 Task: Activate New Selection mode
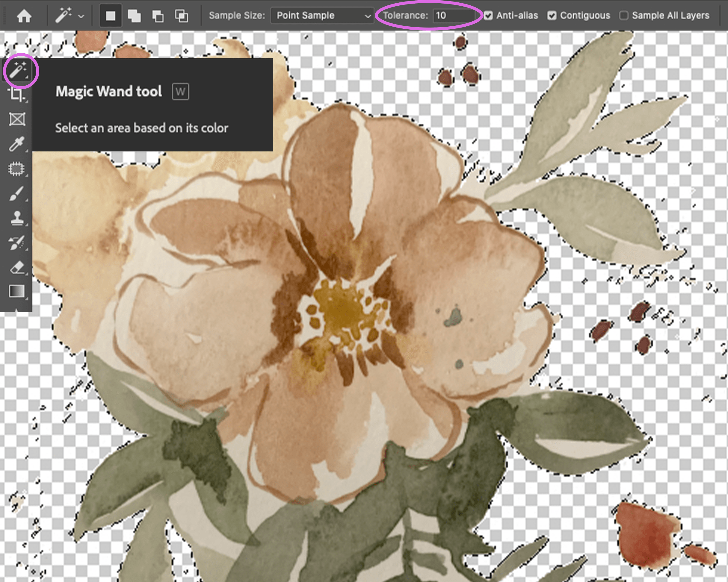coord(111,15)
